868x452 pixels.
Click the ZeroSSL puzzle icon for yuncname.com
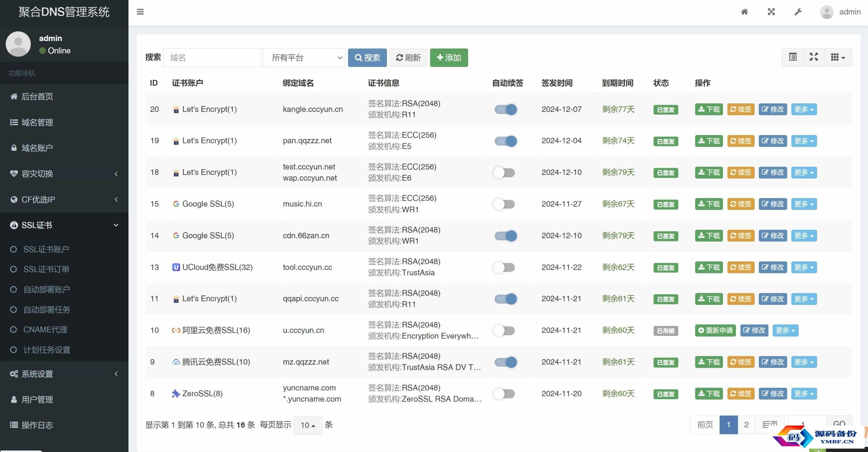tap(176, 393)
